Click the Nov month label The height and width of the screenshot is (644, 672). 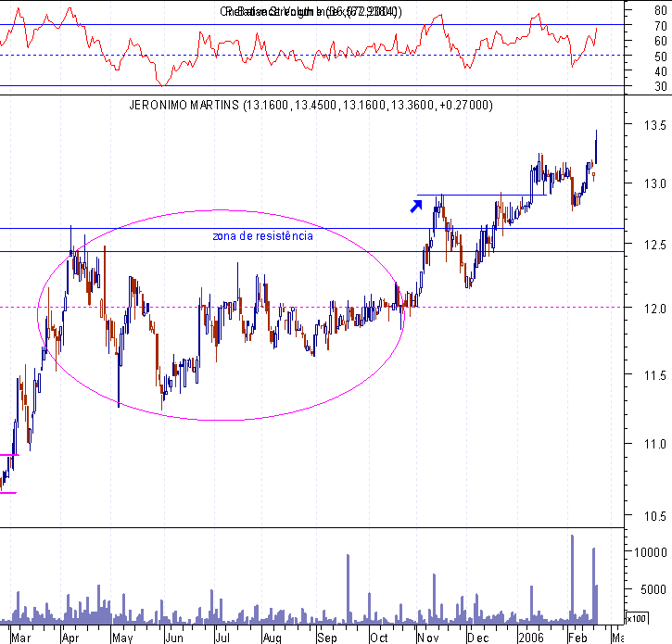[x=428, y=638]
